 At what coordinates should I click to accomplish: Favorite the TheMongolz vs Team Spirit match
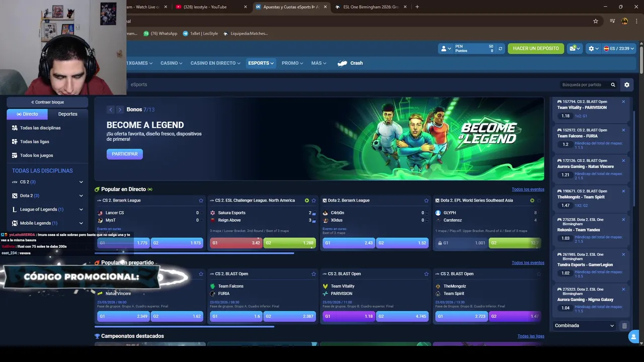point(539,274)
